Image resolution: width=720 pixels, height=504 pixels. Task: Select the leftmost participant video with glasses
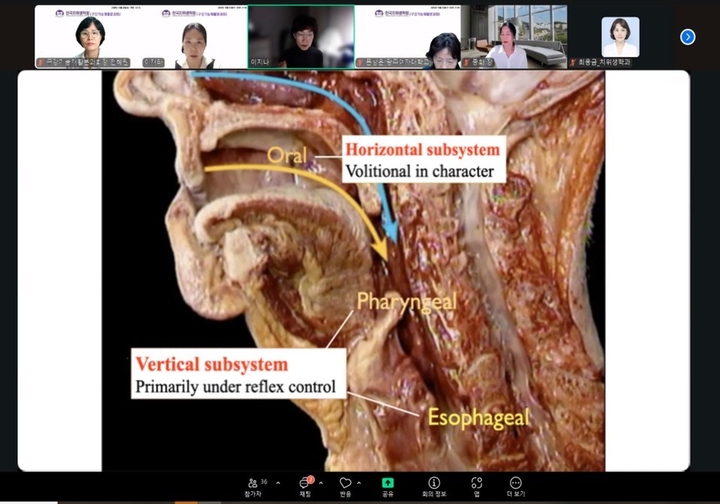pos(89,37)
